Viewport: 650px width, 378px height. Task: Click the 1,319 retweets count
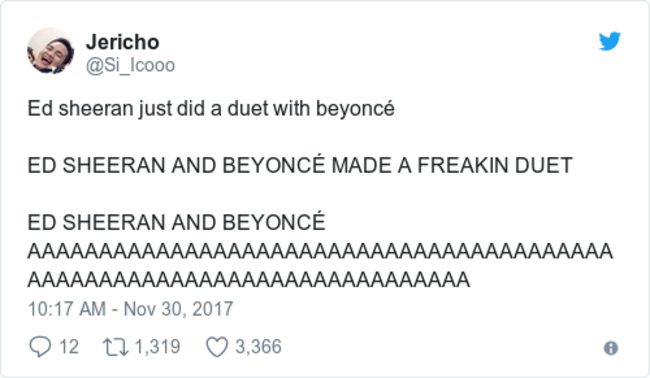(x=158, y=346)
